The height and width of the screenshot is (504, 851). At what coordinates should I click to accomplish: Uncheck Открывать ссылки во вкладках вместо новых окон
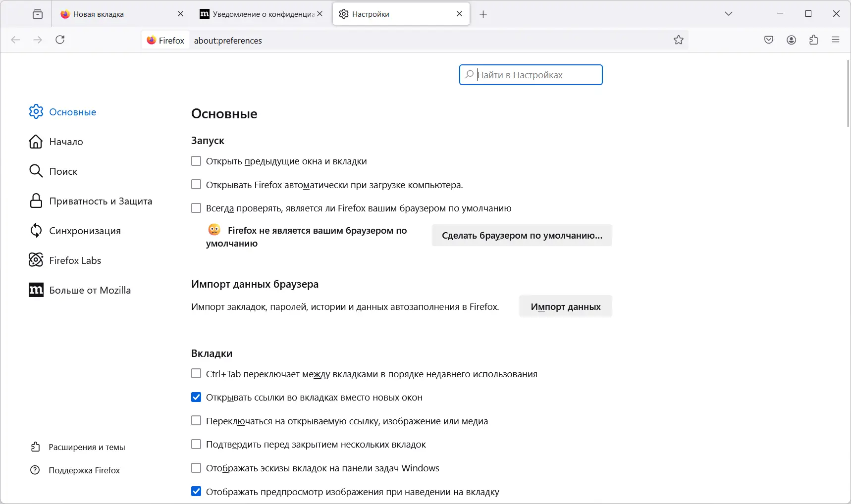[x=196, y=397]
